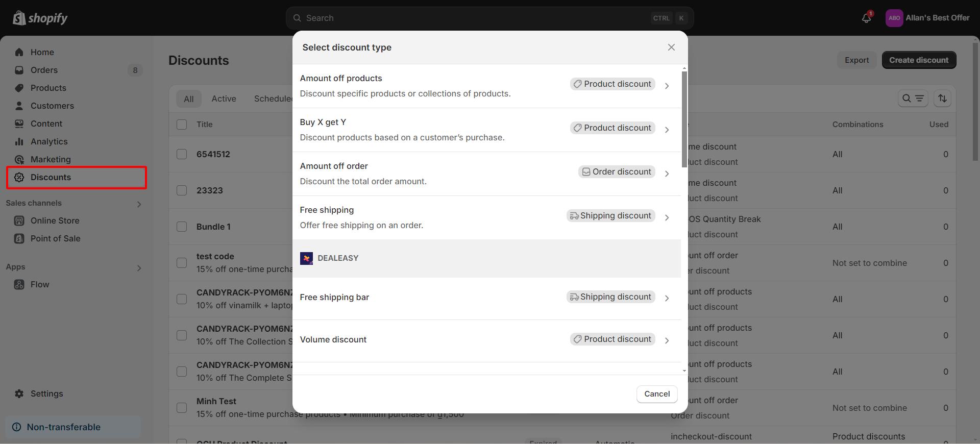Click the Search input field
This screenshot has height=444, width=980.
(x=475, y=18)
